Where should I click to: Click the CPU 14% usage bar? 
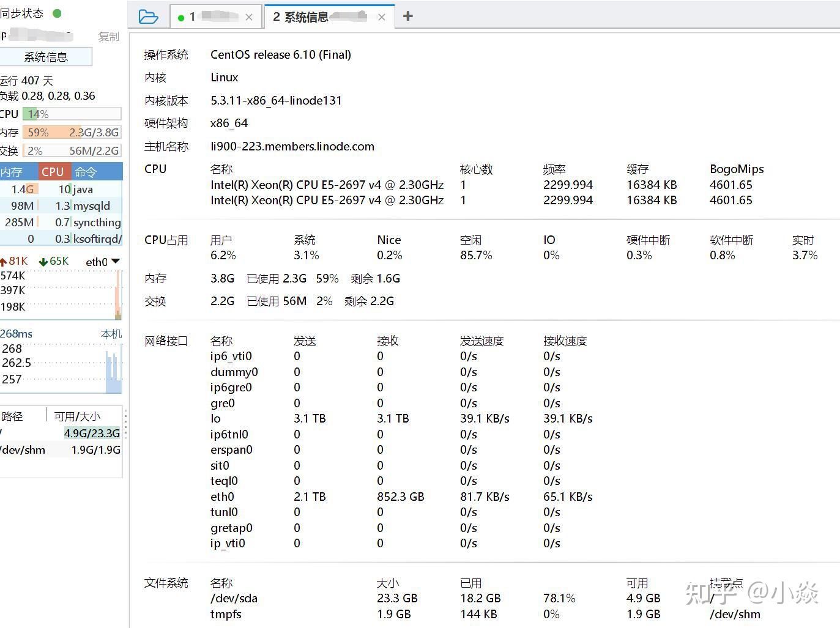72,113
